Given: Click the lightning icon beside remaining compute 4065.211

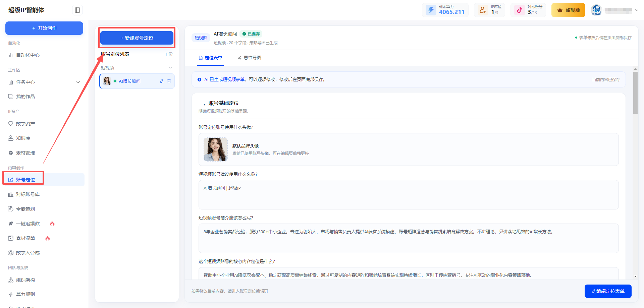Looking at the screenshot, I should click(431, 10).
